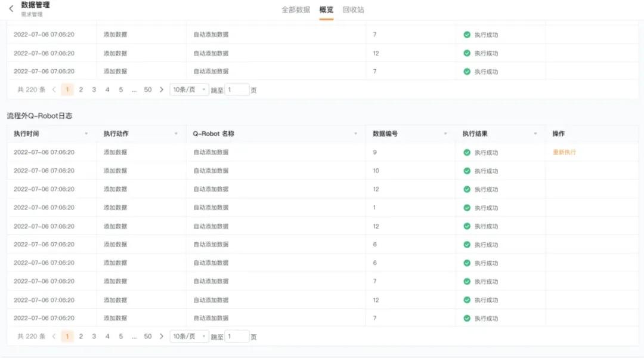Click the 执行时间 column header label
The height and width of the screenshot is (358, 644).
(x=26, y=134)
